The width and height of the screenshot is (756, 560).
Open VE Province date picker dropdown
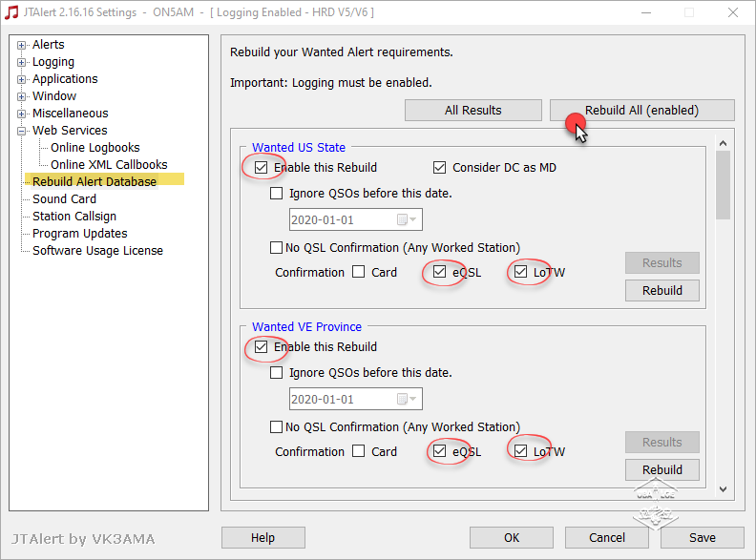(412, 399)
